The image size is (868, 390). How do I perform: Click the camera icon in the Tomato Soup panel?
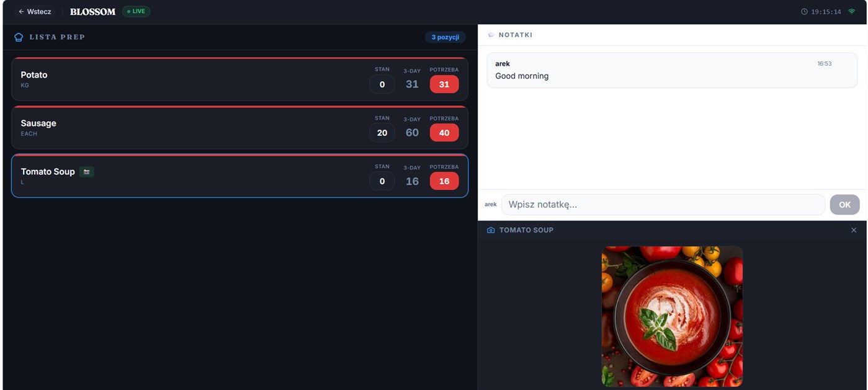491,230
